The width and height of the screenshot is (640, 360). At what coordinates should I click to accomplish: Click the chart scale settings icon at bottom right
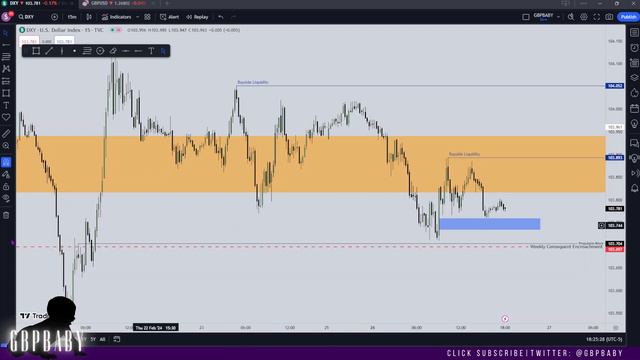pos(616,327)
